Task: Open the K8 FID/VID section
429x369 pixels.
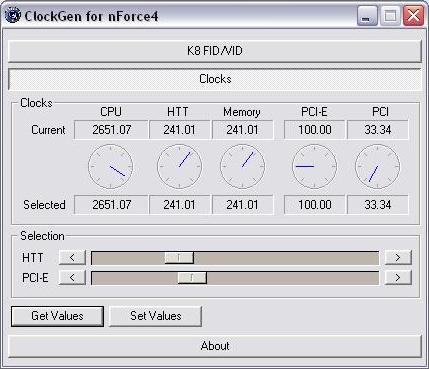Action: 215,51
